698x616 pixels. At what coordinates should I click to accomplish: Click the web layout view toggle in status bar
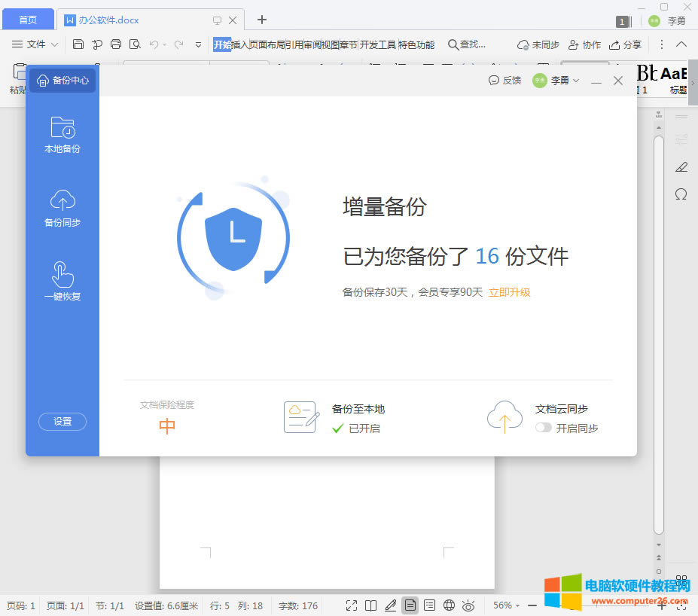(x=448, y=605)
